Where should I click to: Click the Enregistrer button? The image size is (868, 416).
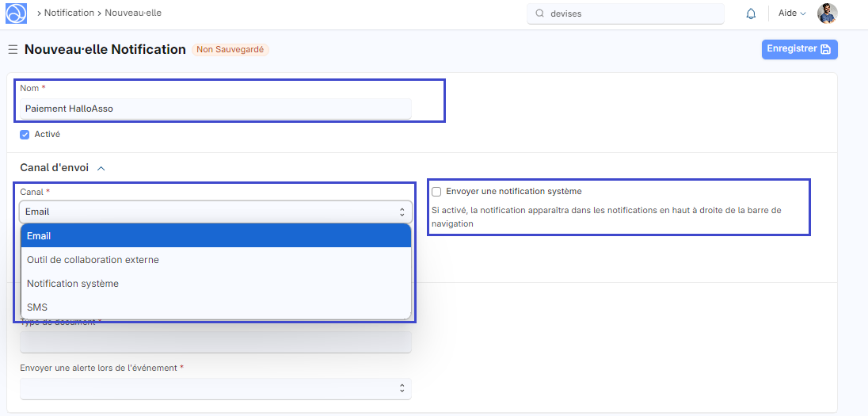click(x=799, y=49)
